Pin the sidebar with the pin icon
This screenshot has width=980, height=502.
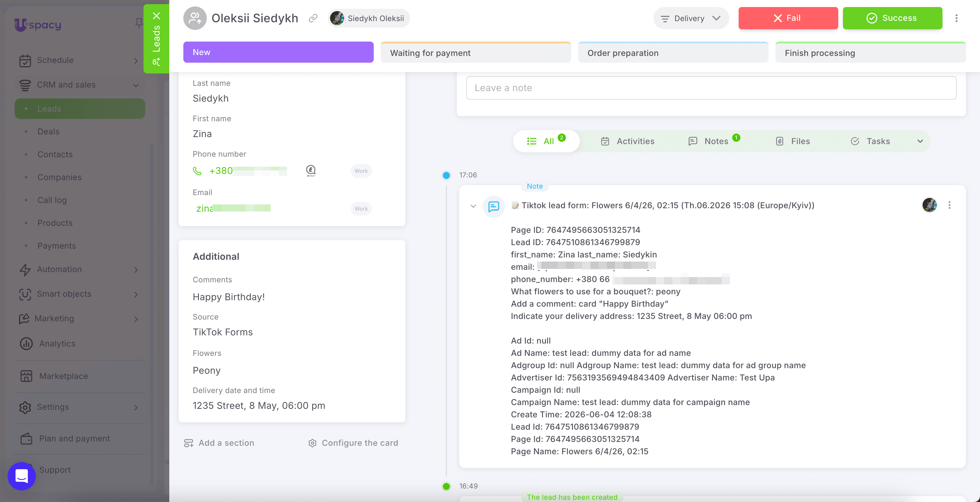point(139,24)
